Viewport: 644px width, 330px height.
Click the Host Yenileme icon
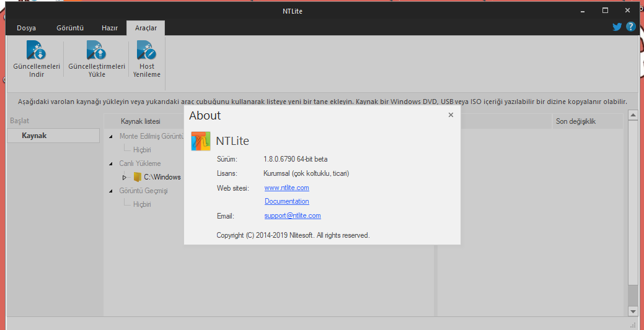[146, 50]
